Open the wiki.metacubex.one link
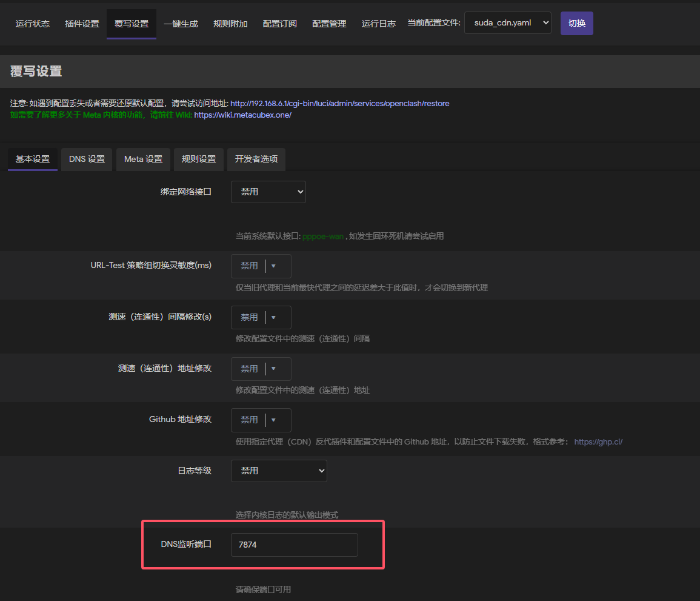 coord(242,115)
